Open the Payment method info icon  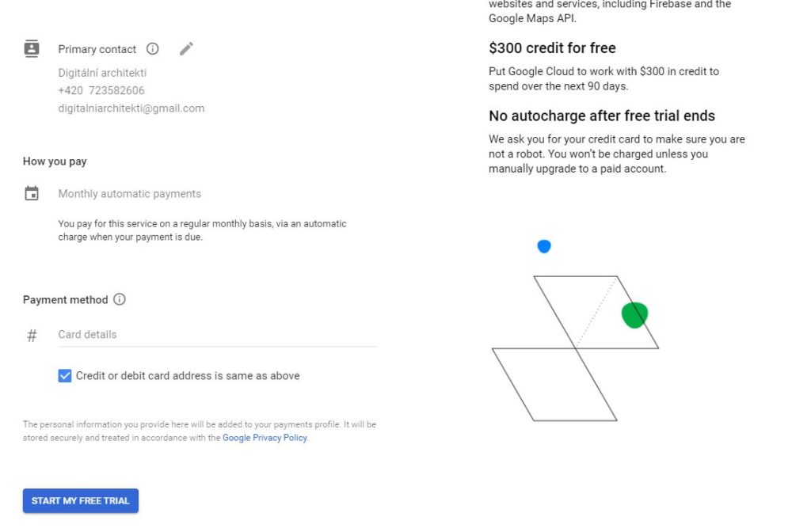(x=120, y=299)
